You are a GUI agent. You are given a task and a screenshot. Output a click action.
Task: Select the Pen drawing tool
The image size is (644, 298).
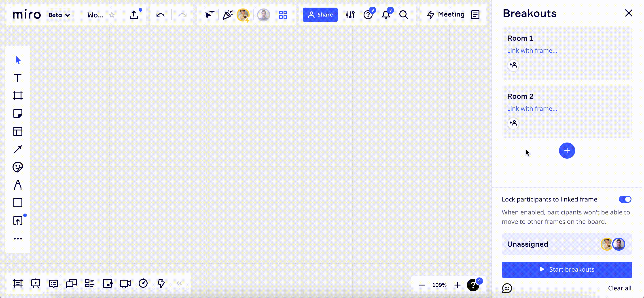[18, 185]
